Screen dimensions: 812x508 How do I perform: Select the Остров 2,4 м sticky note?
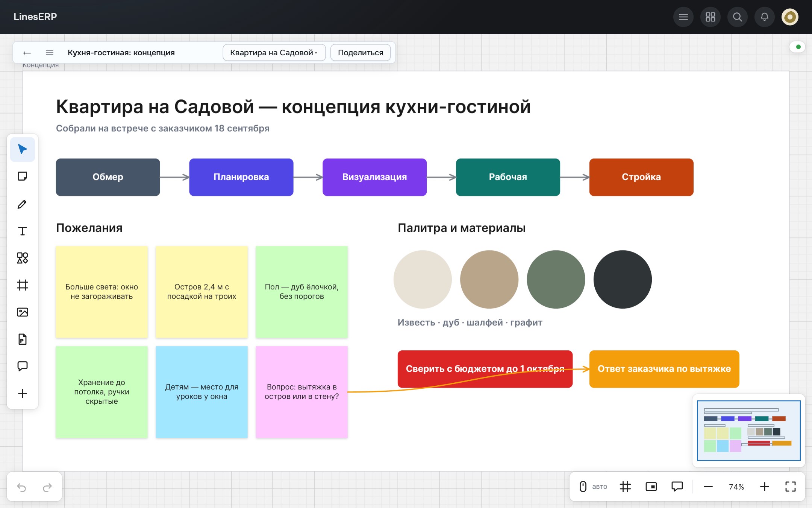click(202, 292)
